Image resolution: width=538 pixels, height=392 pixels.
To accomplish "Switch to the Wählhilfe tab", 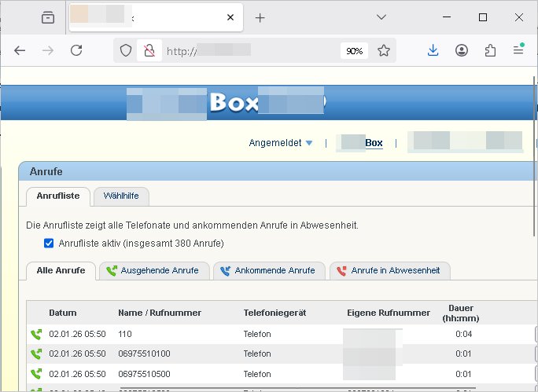I will pos(121,196).
